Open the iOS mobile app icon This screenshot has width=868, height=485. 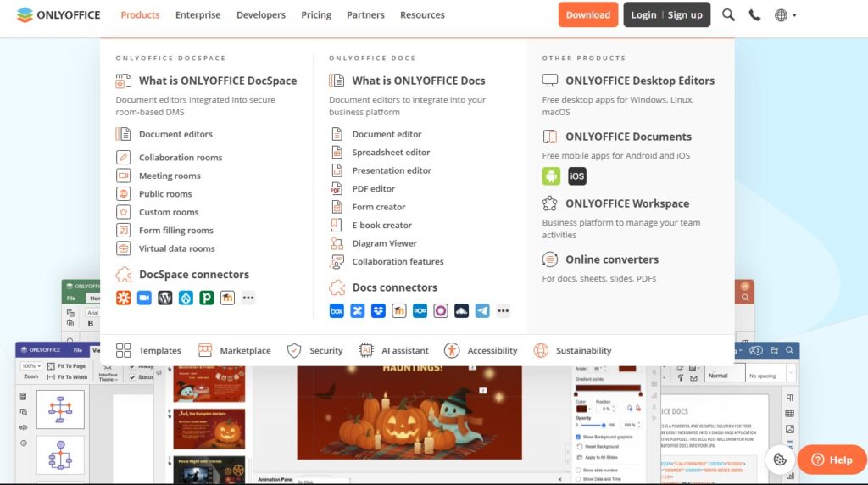(577, 176)
